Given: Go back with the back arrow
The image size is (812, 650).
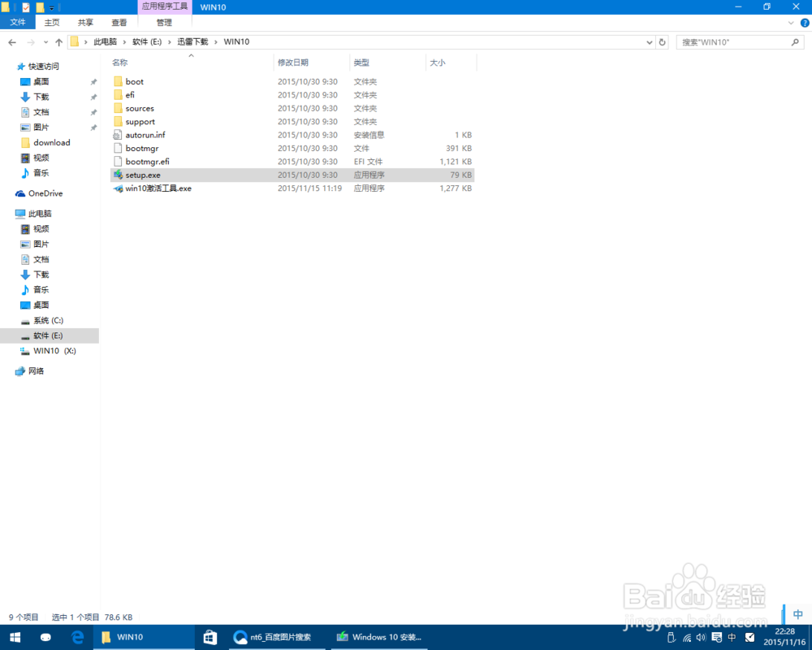Looking at the screenshot, I should (x=12, y=42).
